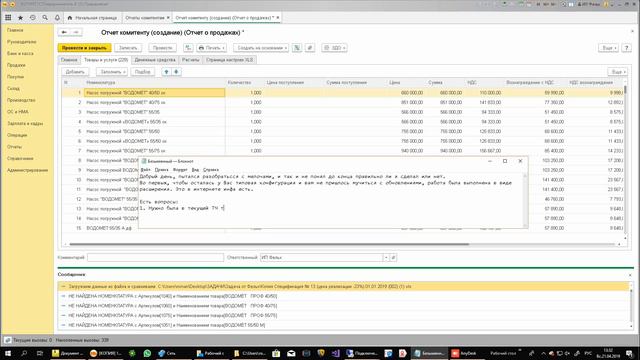
Task: Close the Сообщения panel
Action: pos(630,275)
